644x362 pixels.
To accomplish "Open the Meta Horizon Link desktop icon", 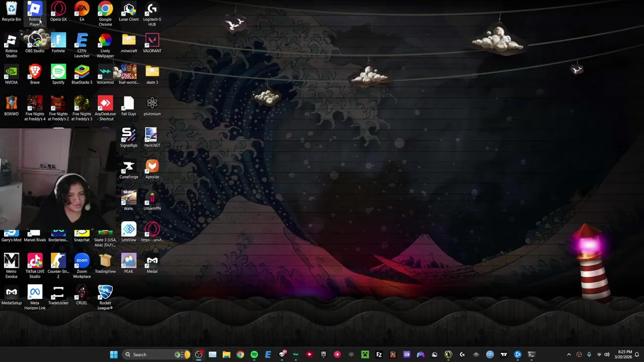I will pos(35,298).
